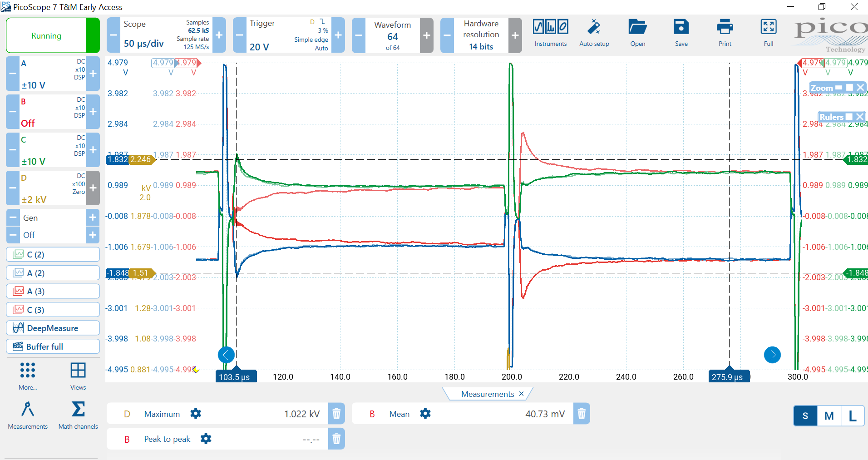Click the Print icon
Screen dimensions: 868x460
[x=725, y=28]
